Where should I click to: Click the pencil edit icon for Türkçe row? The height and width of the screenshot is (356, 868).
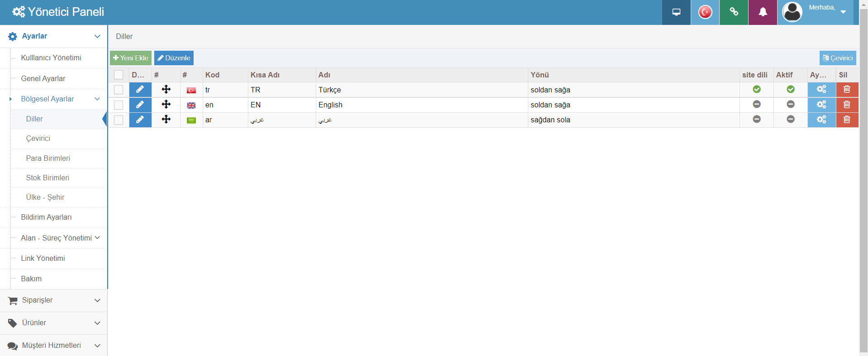point(140,90)
